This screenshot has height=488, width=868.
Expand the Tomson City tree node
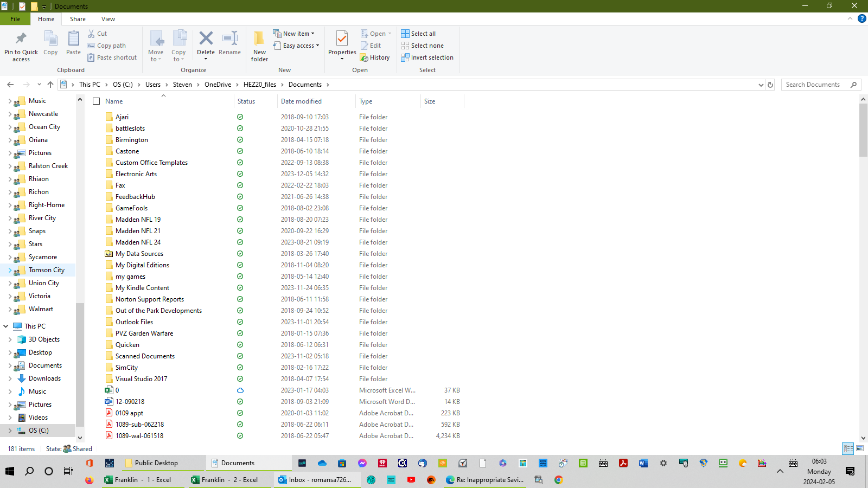tap(10, 270)
